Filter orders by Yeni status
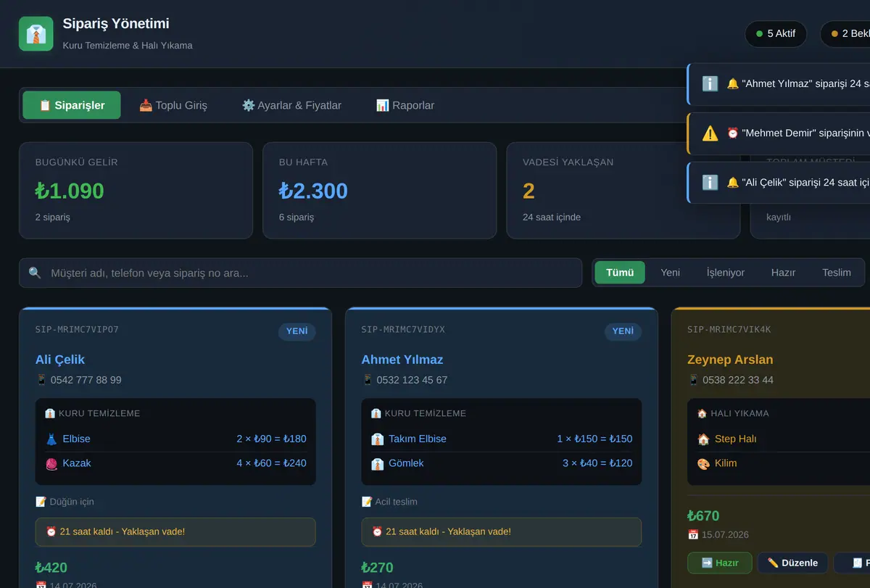The height and width of the screenshot is (588, 870). point(671,273)
